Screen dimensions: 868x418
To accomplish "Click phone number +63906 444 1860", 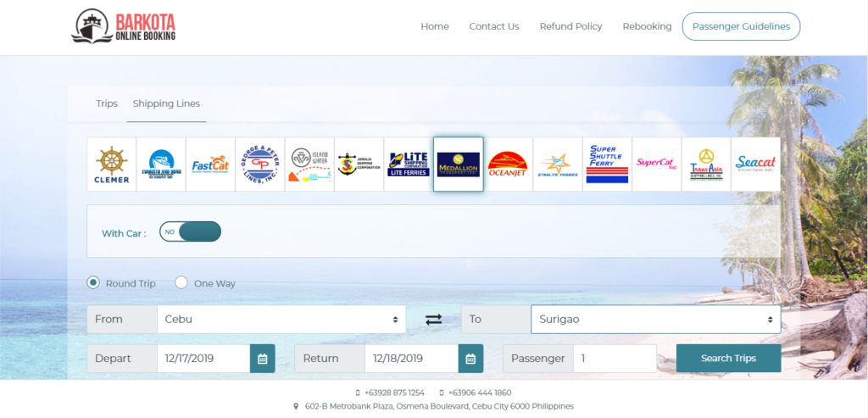I will 480,393.
